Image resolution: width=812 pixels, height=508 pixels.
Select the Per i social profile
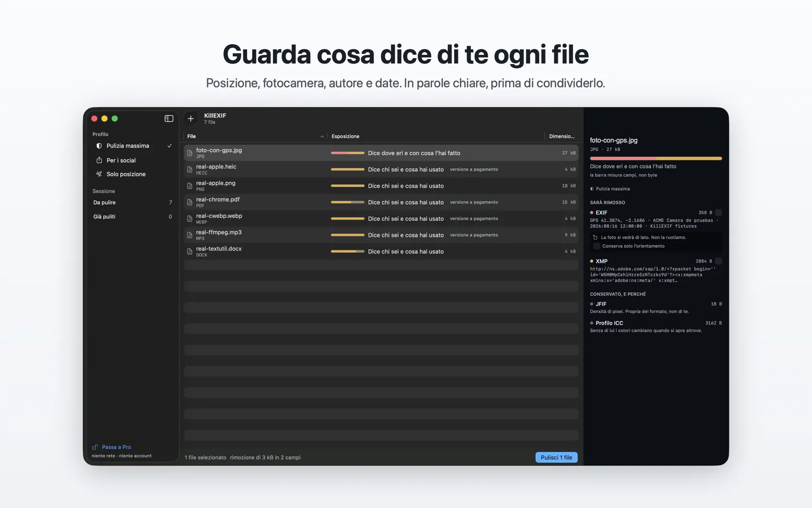pyautogui.click(x=132, y=160)
